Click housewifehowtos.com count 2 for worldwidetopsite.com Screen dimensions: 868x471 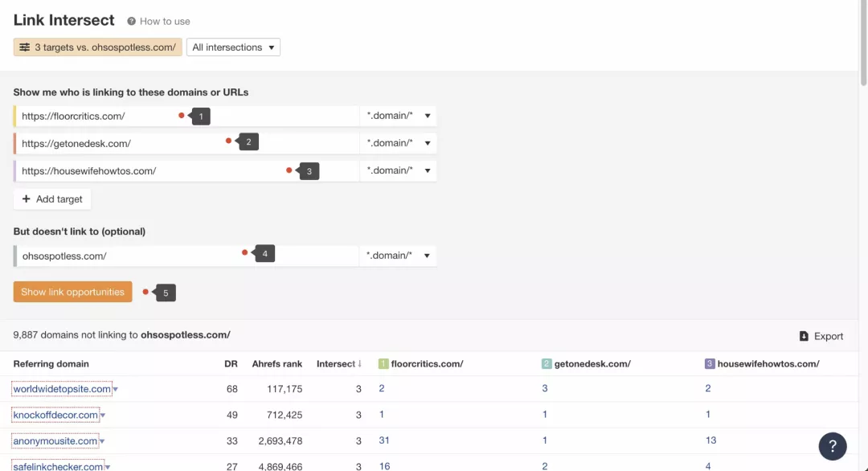pos(708,388)
